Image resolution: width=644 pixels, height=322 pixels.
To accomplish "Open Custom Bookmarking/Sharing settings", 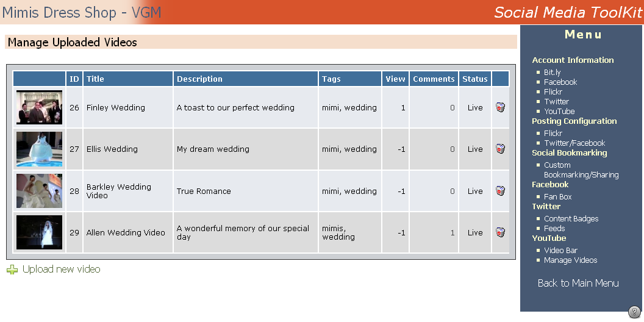I will click(x=581, y=170).
